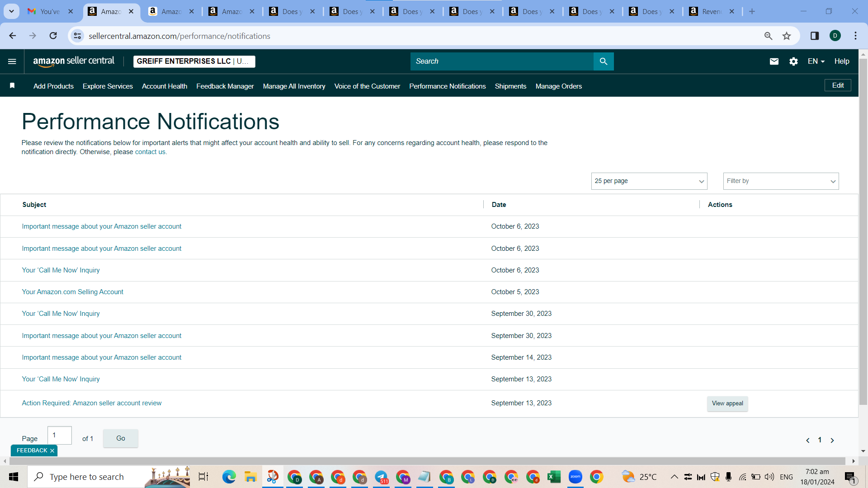Screen dimensions: 868x488
Task: Click the Windows taskbar search box
Action: pos(108,477)
